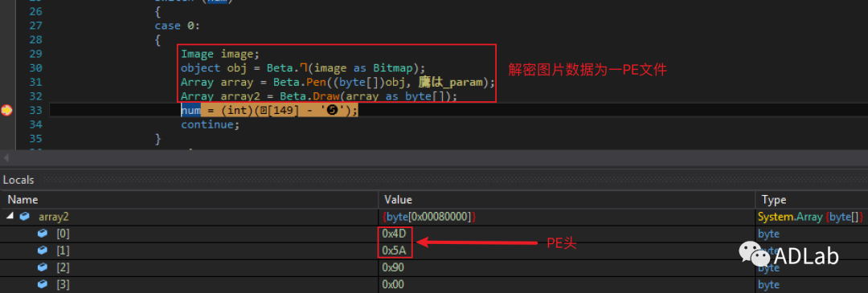Image resolution: width=868 pixels, height=293 pixels.
Task: Select the Locals panel title
Action: pos(18,181)
